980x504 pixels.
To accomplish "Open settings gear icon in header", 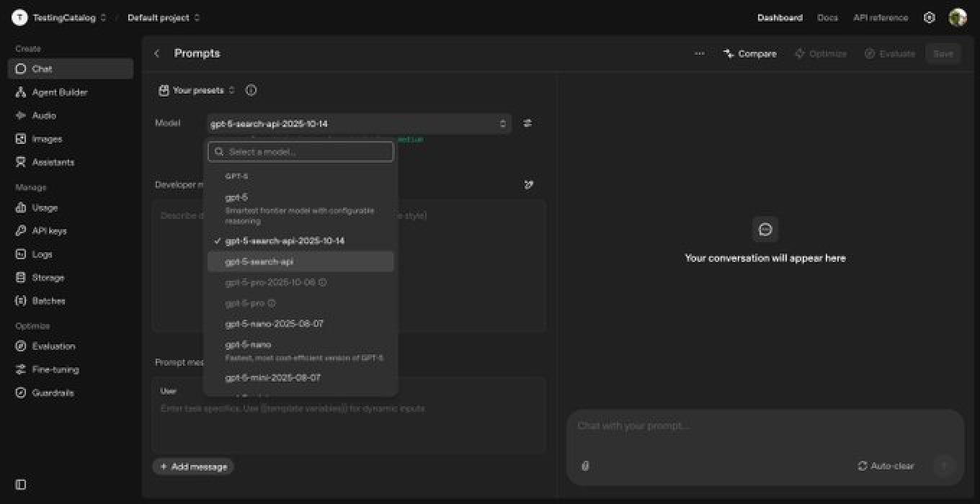I will [930, 18].
